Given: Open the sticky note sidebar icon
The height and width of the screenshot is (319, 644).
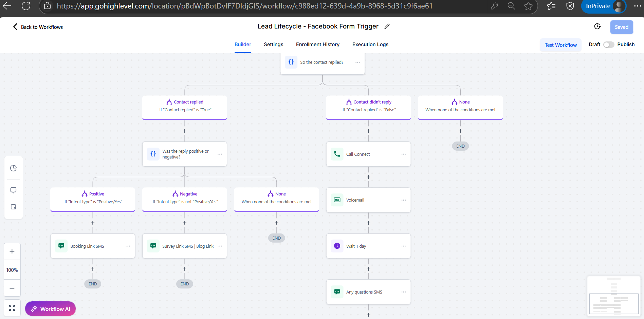Looking at the screenshot, I should [x=13, y=207].
